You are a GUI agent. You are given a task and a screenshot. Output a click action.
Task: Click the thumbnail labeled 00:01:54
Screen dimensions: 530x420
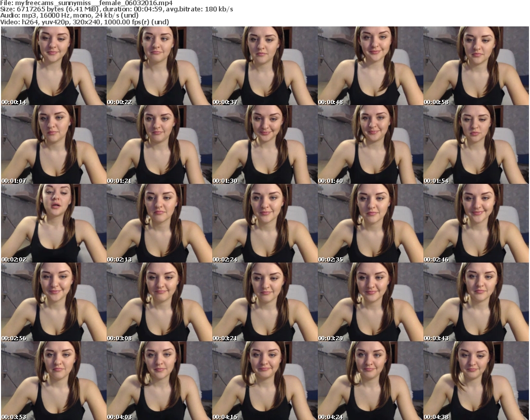pos(476,144)
